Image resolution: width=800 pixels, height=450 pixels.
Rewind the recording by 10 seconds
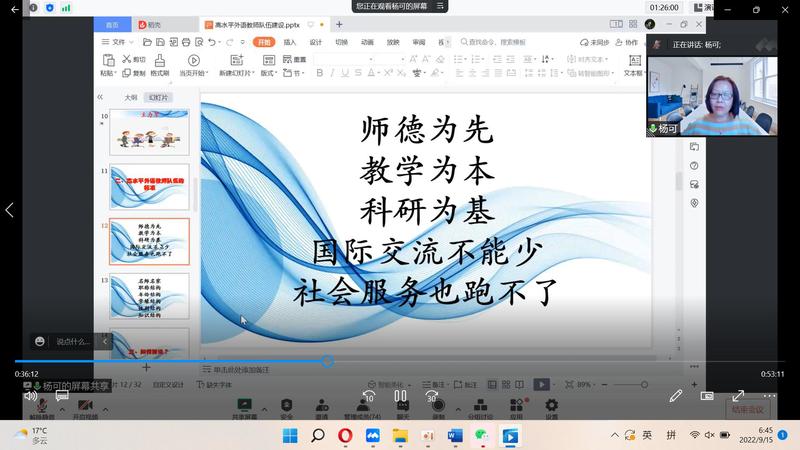coord(367,397)
